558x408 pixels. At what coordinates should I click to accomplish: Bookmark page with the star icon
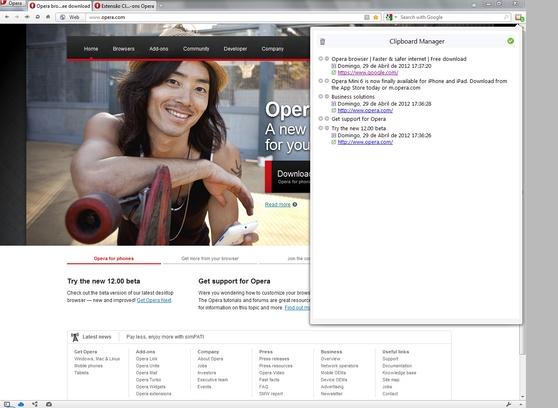click(x=375, y=17)
